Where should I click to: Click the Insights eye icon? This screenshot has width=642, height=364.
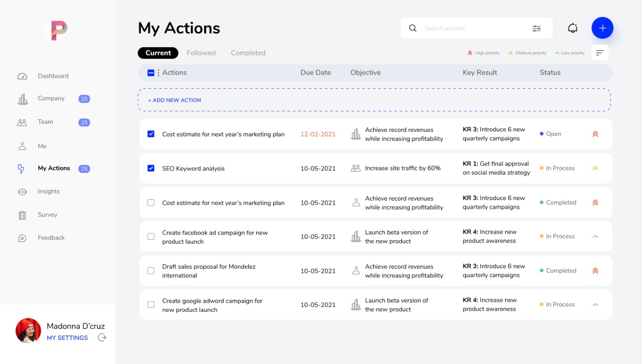pos(22,192)
